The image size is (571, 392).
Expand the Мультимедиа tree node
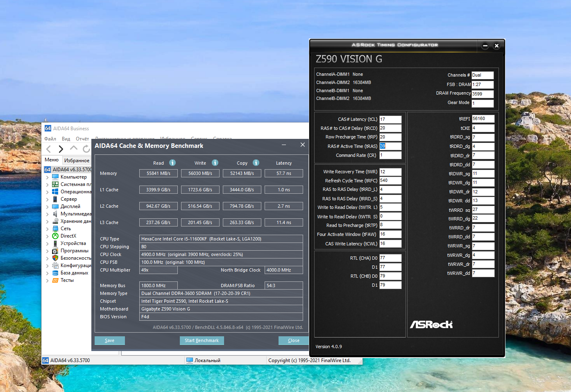(48, 214)
